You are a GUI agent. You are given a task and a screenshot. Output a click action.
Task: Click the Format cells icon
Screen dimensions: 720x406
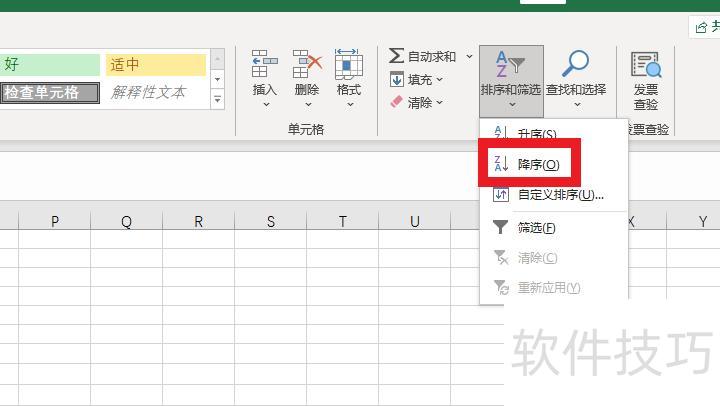(349, 64)
